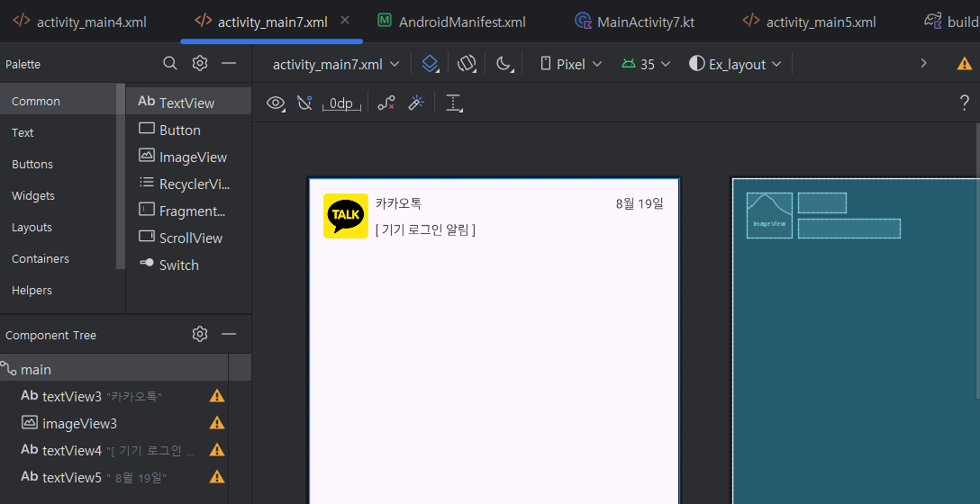Click warning icon beside textView3
Image resolution: width=980 pixels, height=504 pixels.
coord(217,395)
